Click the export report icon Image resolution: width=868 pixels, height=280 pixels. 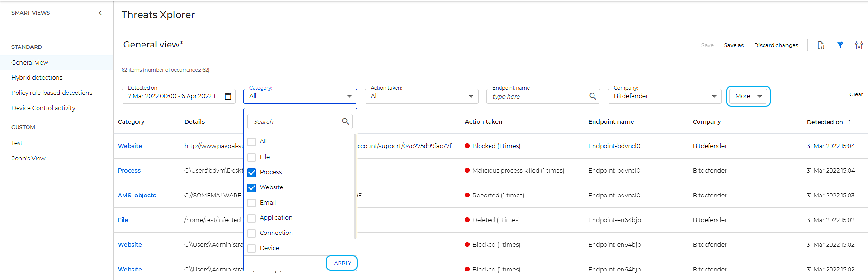tap(821, 46)
